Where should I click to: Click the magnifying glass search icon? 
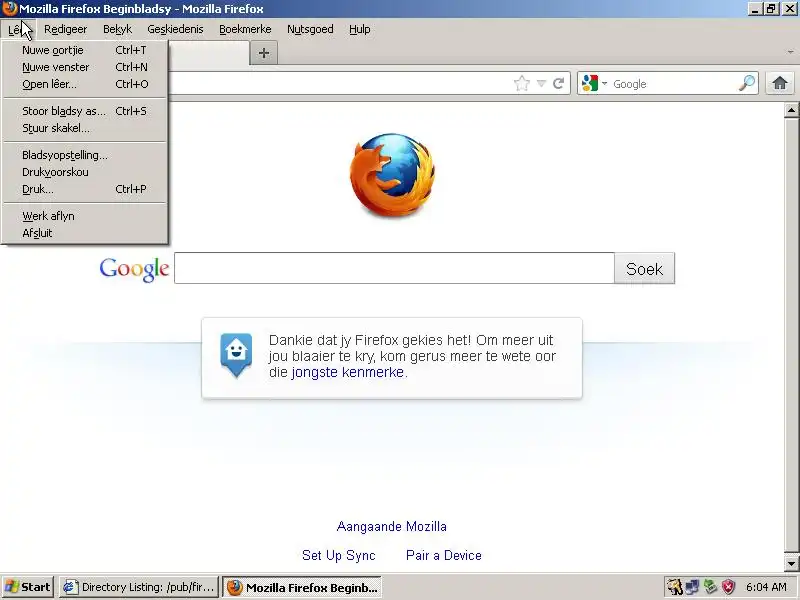coord(746,83)
